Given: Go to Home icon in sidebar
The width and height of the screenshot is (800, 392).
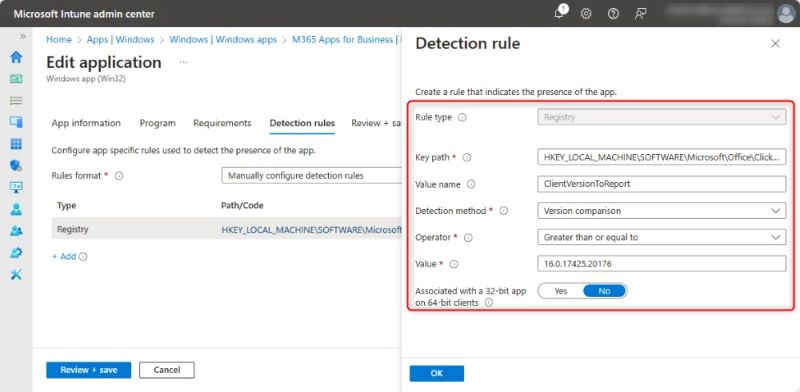Looking at the screenshot, I should point(16,57).
